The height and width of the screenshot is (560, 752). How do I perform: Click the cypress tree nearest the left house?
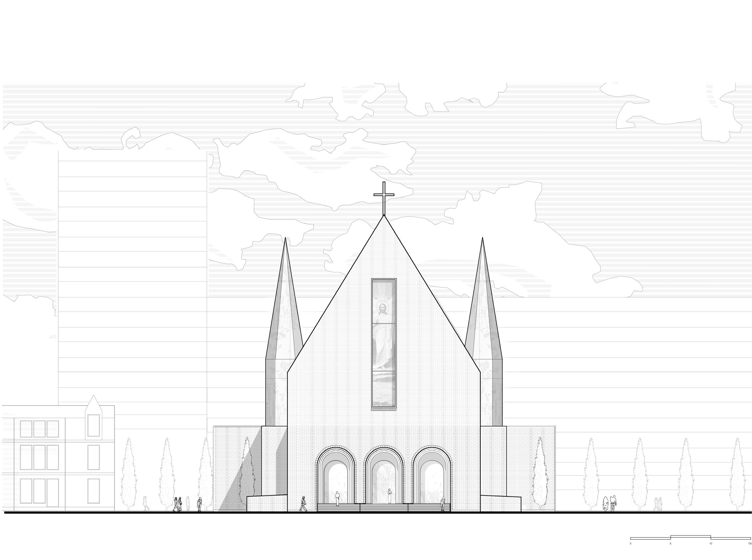click(129, 474)
